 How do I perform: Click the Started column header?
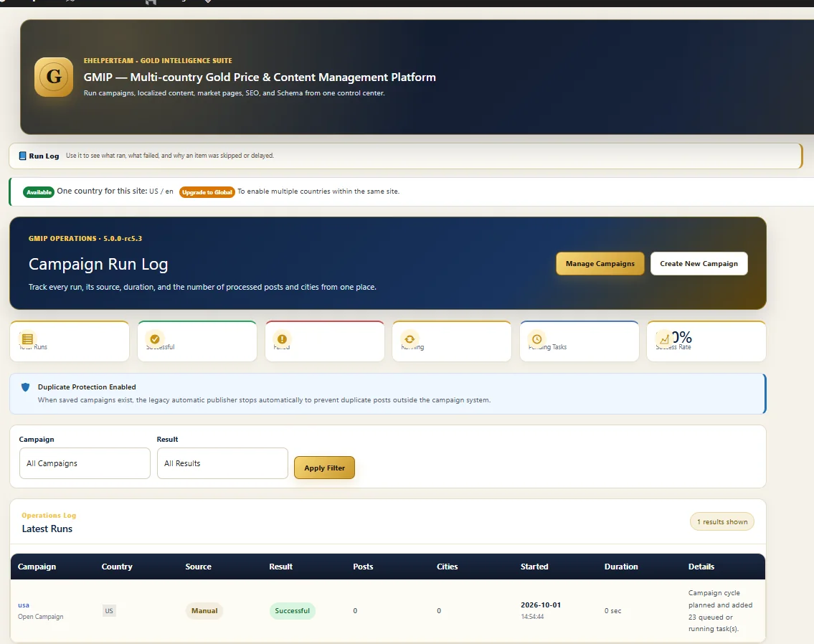534,567
